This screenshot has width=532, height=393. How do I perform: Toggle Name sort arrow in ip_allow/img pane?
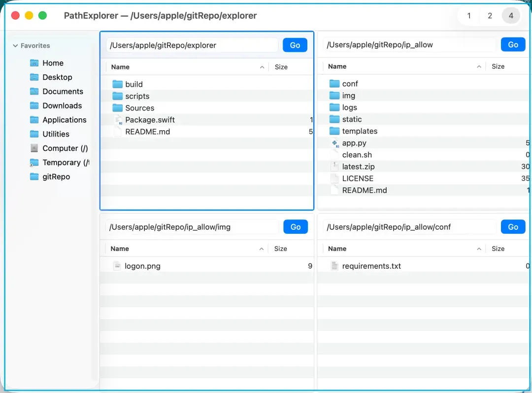262,249
